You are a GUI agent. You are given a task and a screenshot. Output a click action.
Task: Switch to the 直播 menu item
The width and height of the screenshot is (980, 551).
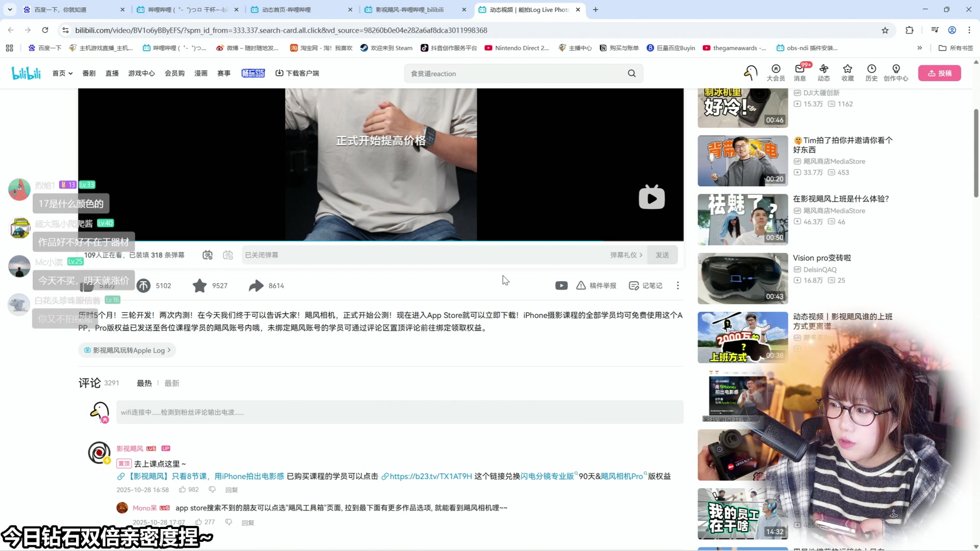[112, 73]
